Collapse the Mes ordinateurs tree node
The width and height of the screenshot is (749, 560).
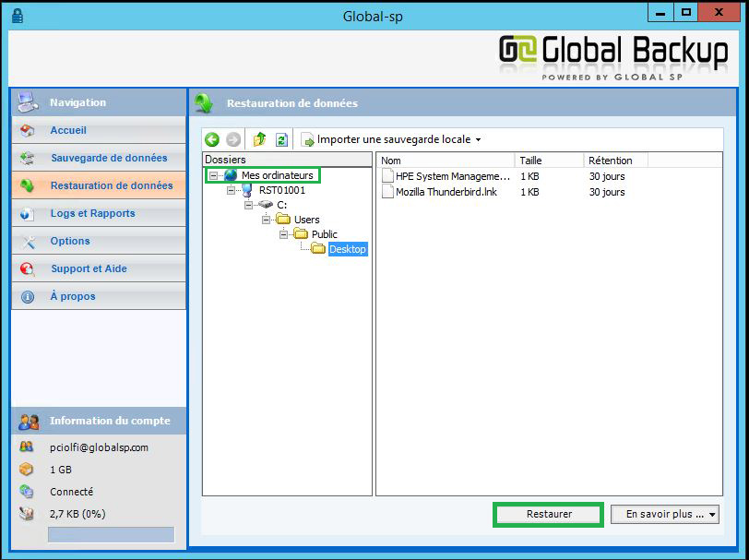click(x=213, y=176)
